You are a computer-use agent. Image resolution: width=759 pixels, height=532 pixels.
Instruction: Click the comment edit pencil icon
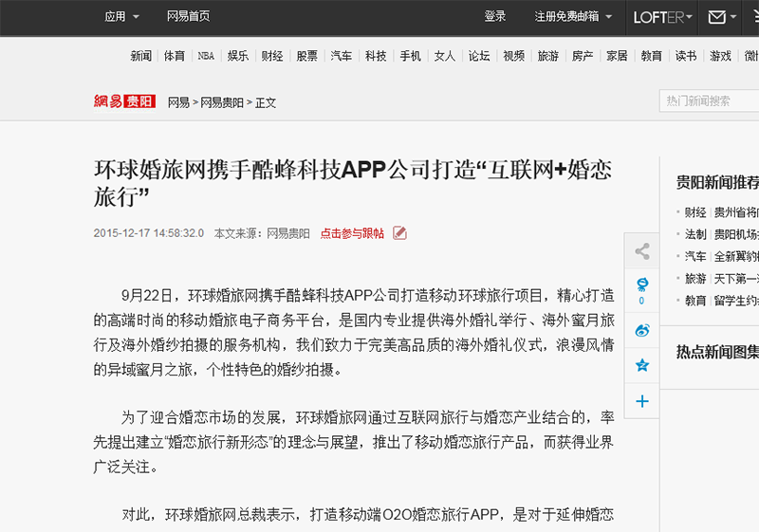[x=399, y=233]
